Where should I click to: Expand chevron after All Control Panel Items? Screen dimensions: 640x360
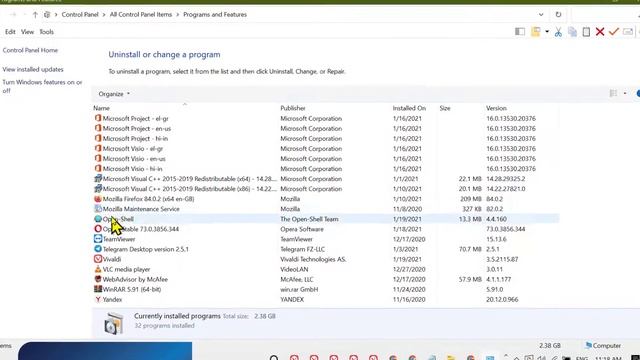point(178,15)
